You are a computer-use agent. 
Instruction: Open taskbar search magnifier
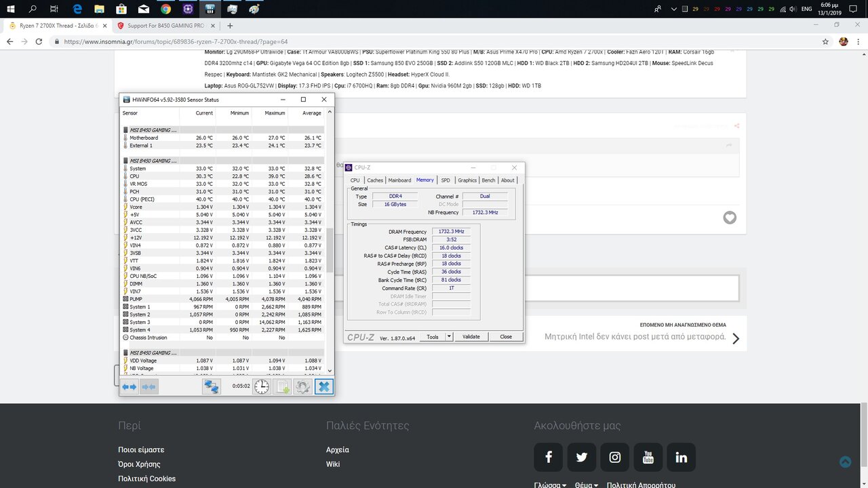(33, 9)
